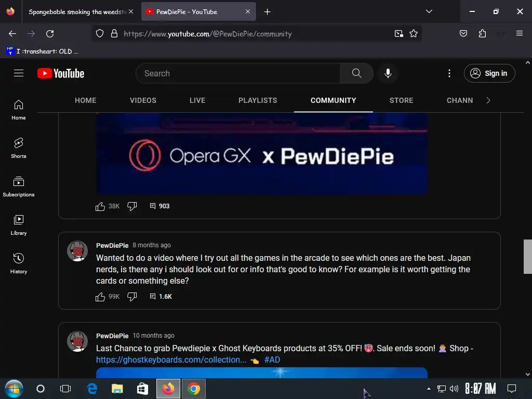Show hidden system tray icons
532x399 pixels.
[x=429, y=389]
